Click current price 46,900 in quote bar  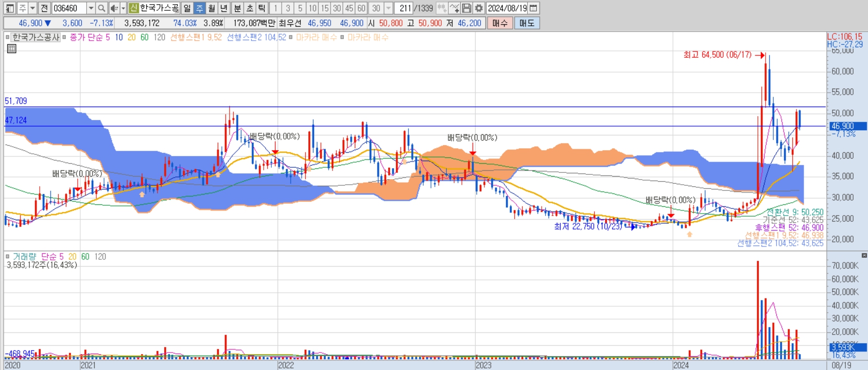(x=30, y=23)
